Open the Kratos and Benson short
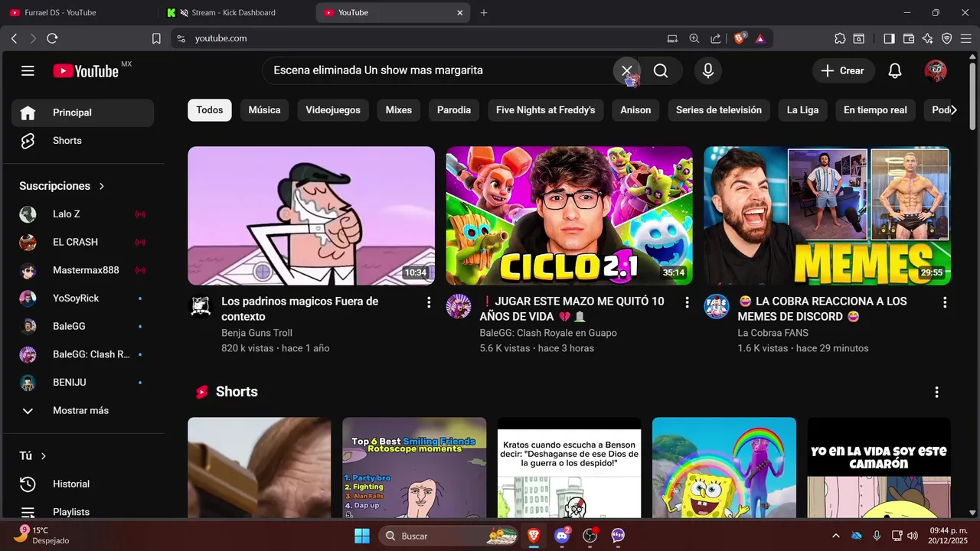 click(570, 468)
